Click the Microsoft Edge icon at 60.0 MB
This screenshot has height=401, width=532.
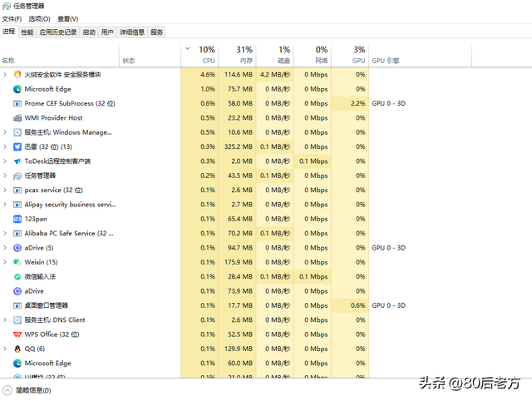(x=17, y=364)
